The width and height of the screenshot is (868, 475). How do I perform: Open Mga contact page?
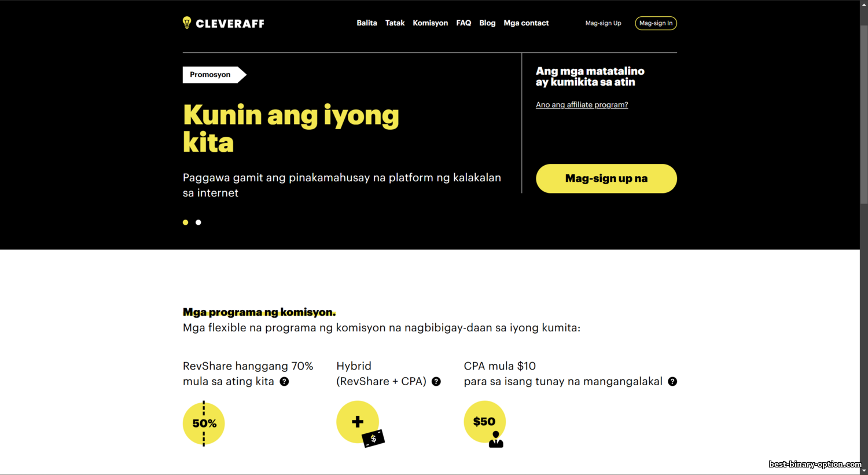pos(526,23)
